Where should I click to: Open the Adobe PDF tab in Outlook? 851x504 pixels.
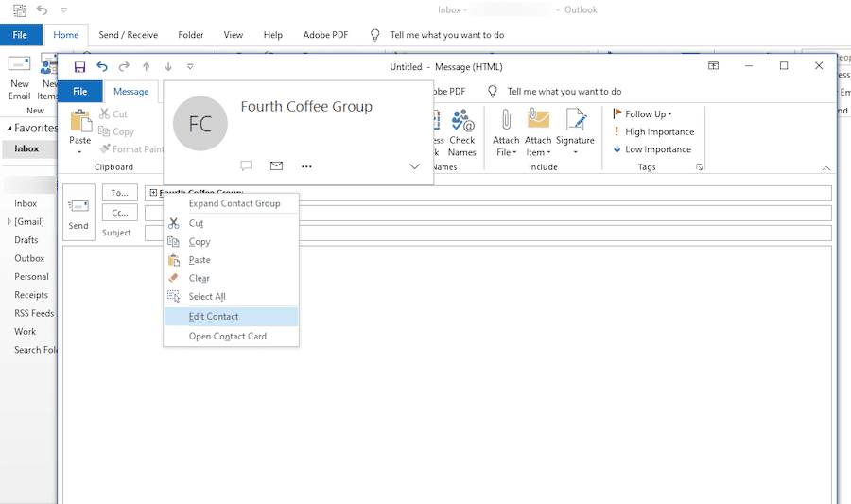pos(325,35)
